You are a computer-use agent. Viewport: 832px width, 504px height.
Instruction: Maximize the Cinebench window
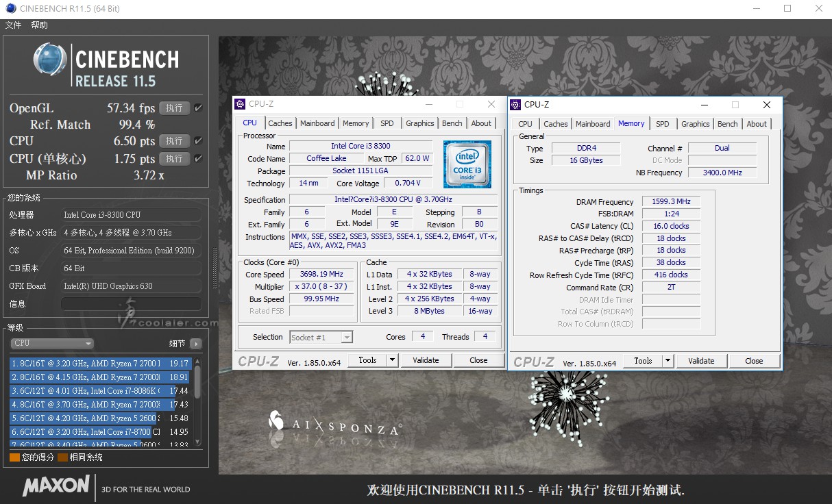click(x=787, y=8)
